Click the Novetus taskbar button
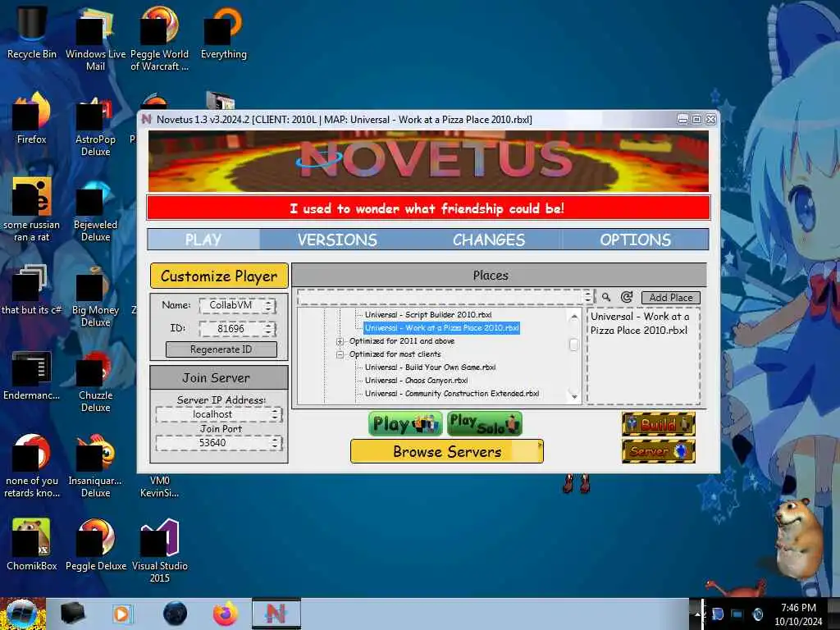Image resolution: width=840 pixels, height=630 pixels. (x=276, y=614)
